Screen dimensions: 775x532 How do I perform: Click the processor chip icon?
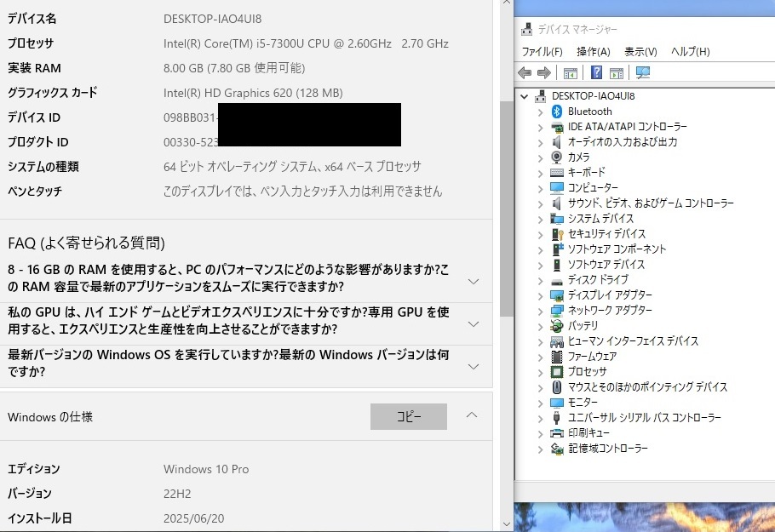pyautogui.click(x=556, y=371)
